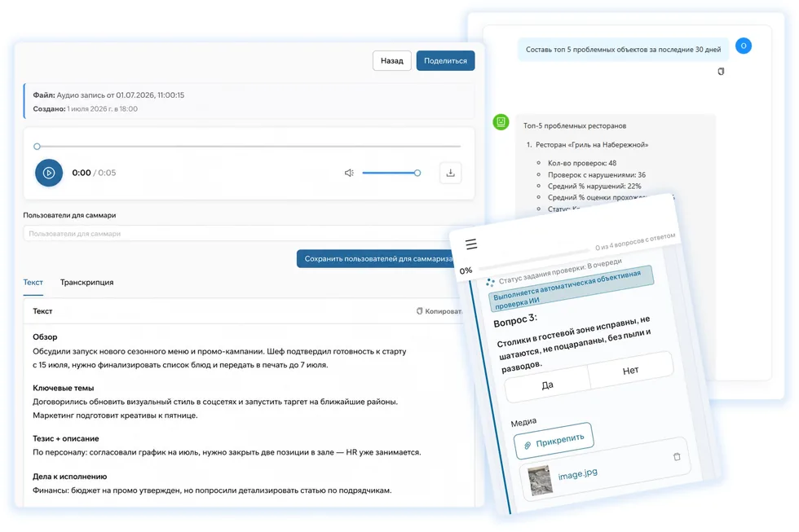
Task: Answer "Нет" to question 3
Action: (631, 371)
